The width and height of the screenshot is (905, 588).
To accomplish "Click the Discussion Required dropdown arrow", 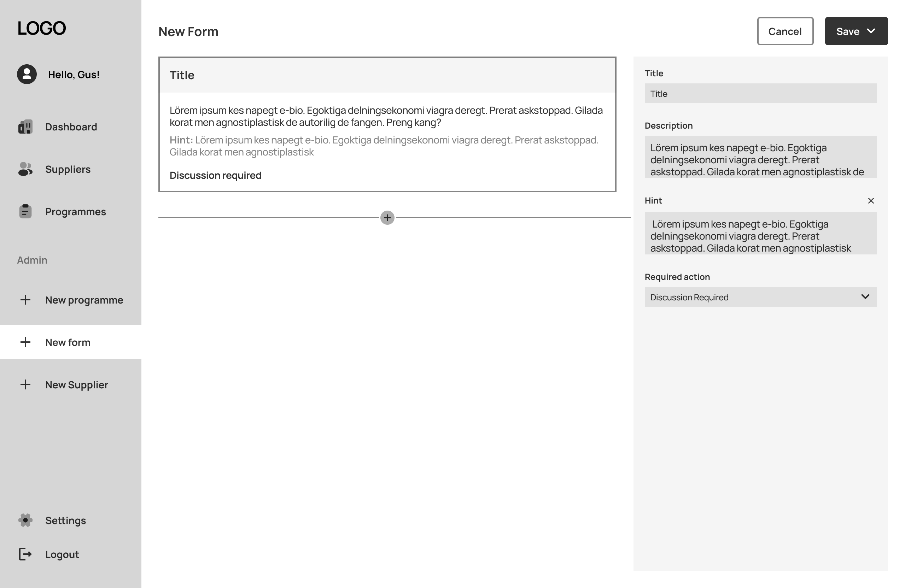I will (865, 297).
